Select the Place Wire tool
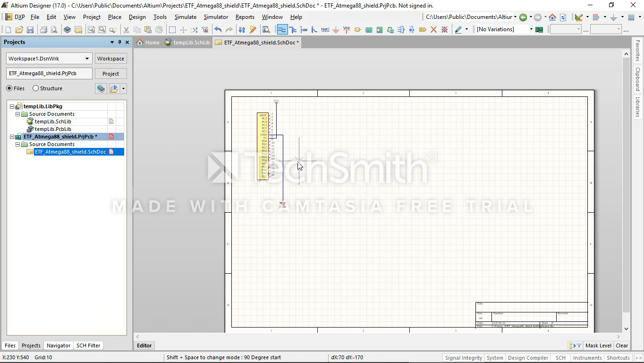This screenshot has width=644, height=363. pos(282,30)
